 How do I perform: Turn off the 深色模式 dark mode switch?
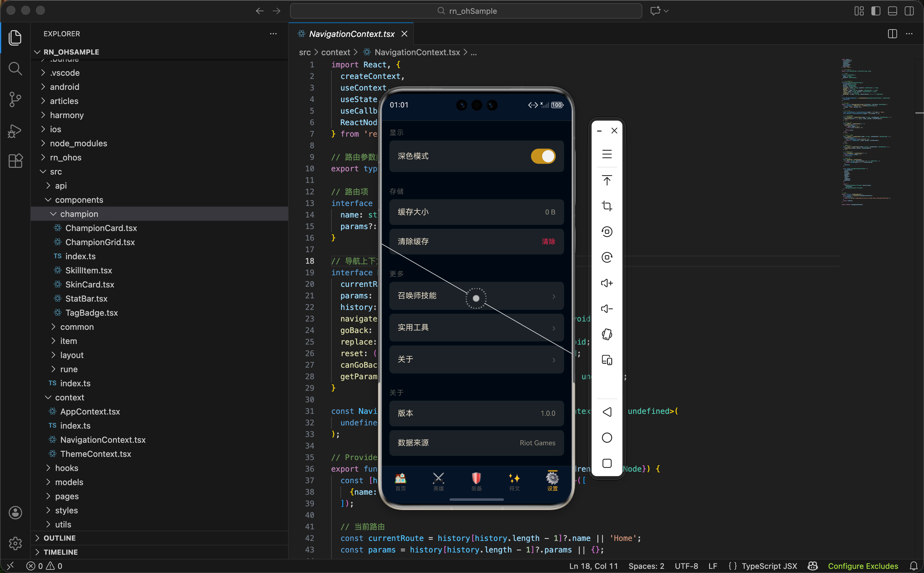click(x=543, y=156)
